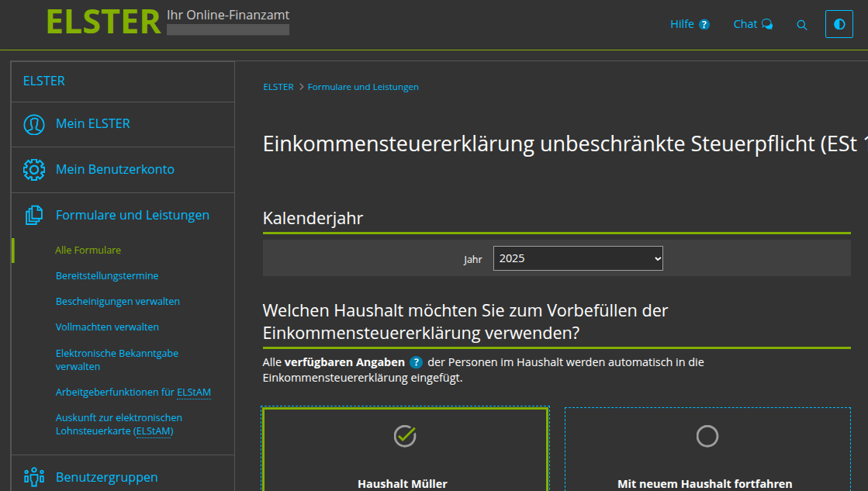
Task: Toggle the contrast mode button
Action: click(839, 24)
